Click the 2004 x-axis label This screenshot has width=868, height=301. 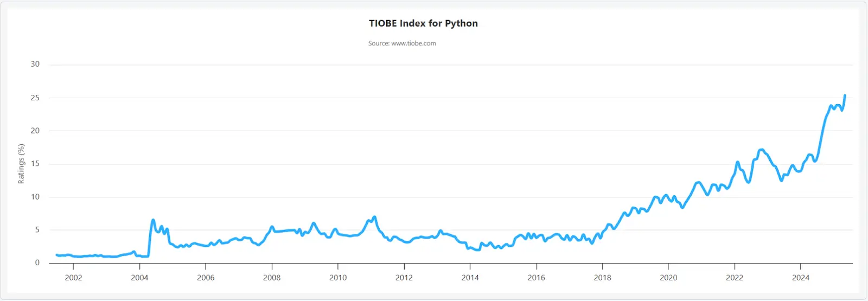139,278
